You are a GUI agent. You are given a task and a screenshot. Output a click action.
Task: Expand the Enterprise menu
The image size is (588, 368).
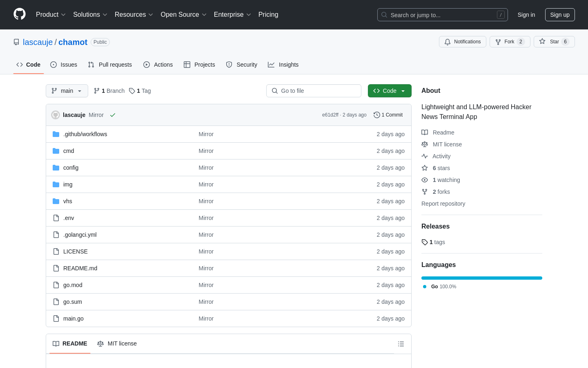tap(232, 15)
